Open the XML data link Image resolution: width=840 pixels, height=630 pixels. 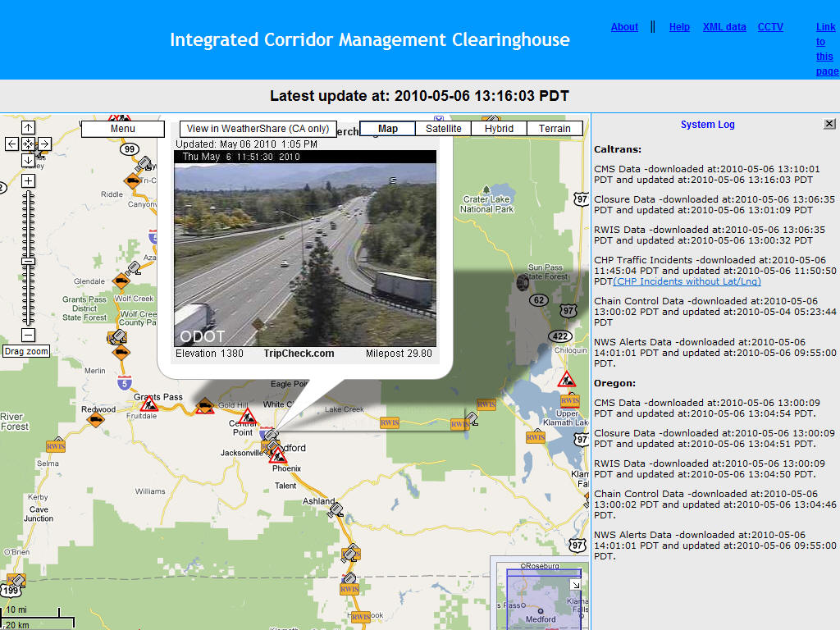(724, 27)
